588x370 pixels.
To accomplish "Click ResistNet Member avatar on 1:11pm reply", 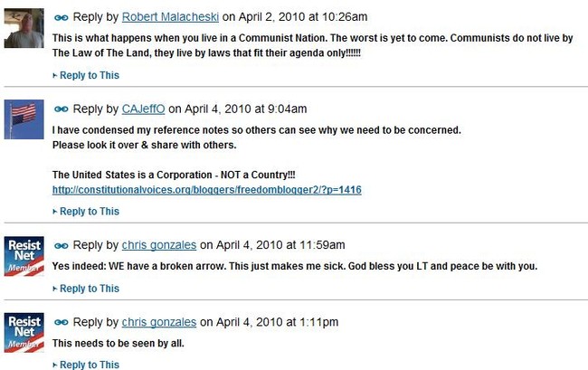I will click(x=24, y=333).
